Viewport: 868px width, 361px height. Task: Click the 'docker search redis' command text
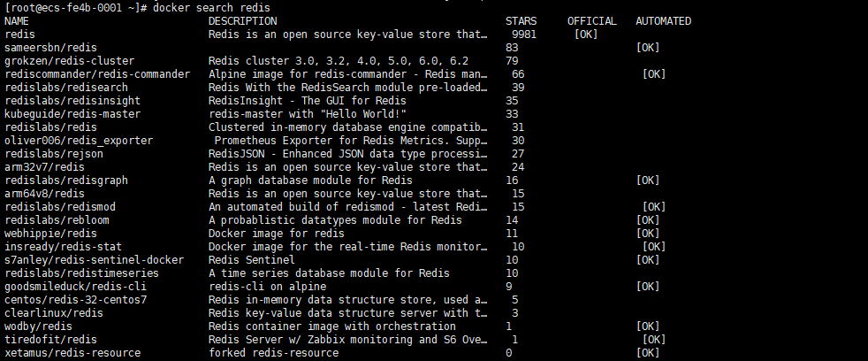tap(211, 8)
